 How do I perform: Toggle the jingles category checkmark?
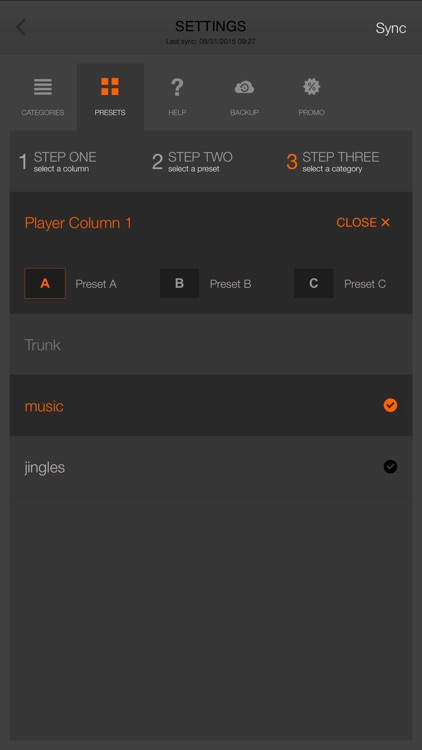[390, 466]
